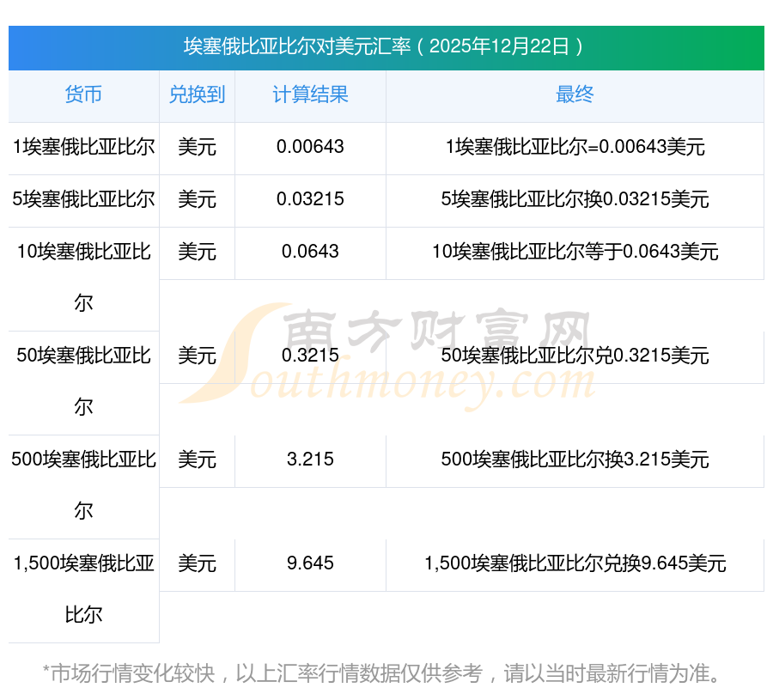
Task: Click the 3.215 result value
Action: [310, 460]
